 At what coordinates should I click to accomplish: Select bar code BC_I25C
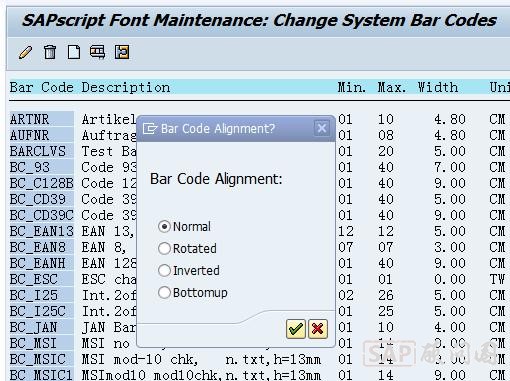pyautogui.click(x=41, y=311)
